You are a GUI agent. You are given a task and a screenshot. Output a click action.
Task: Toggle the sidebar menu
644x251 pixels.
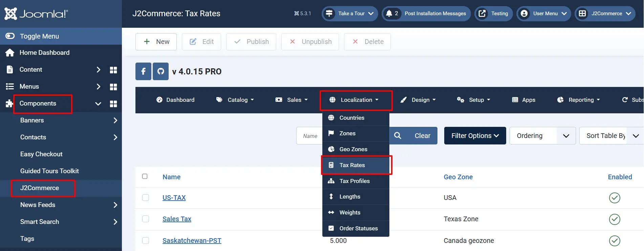[61, 36]
